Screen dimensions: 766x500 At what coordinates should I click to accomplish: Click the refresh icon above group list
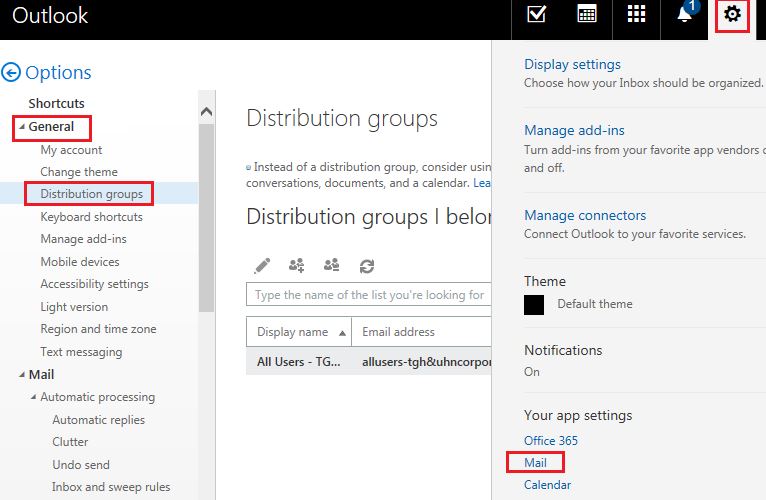pyautogui.click(x=367, y=266)
